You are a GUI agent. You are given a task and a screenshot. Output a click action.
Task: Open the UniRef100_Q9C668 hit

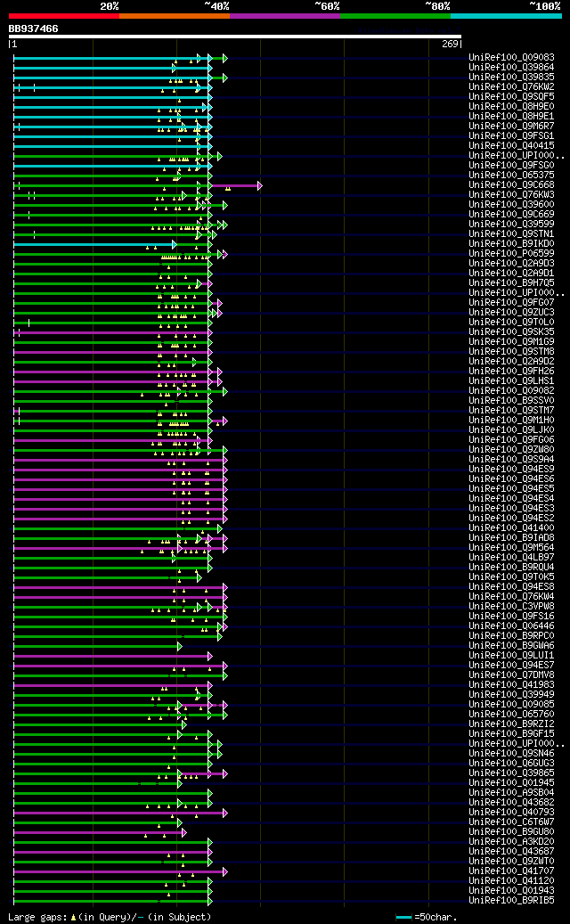pos(511,185)
